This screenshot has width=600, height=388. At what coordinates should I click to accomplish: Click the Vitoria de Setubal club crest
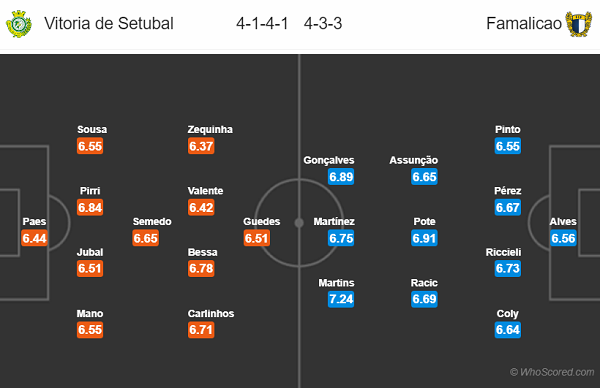(19, 24)
